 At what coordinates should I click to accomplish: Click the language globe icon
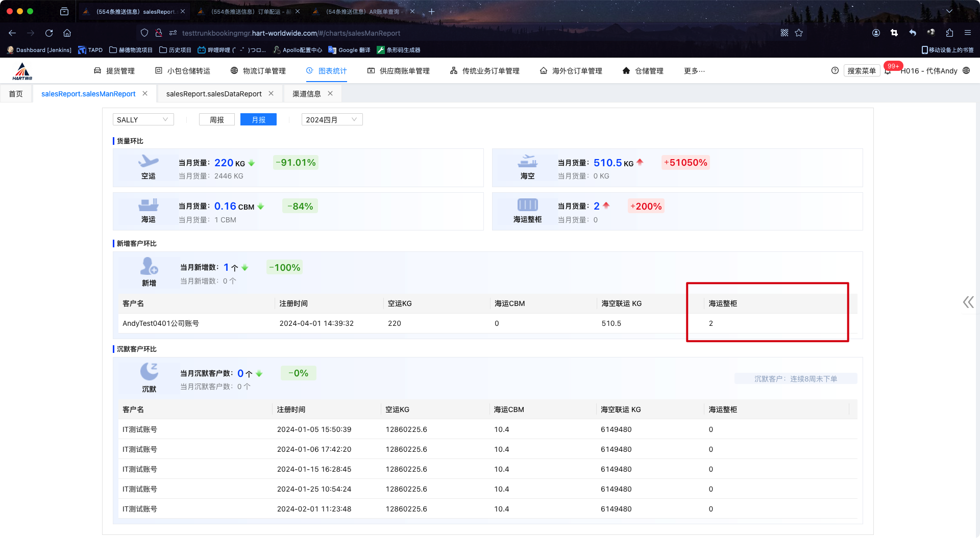click(x=966, y=71)
